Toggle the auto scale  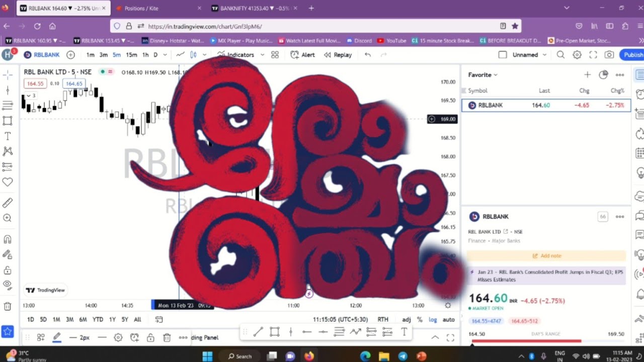pyautogui.click(x=448, y=319)
